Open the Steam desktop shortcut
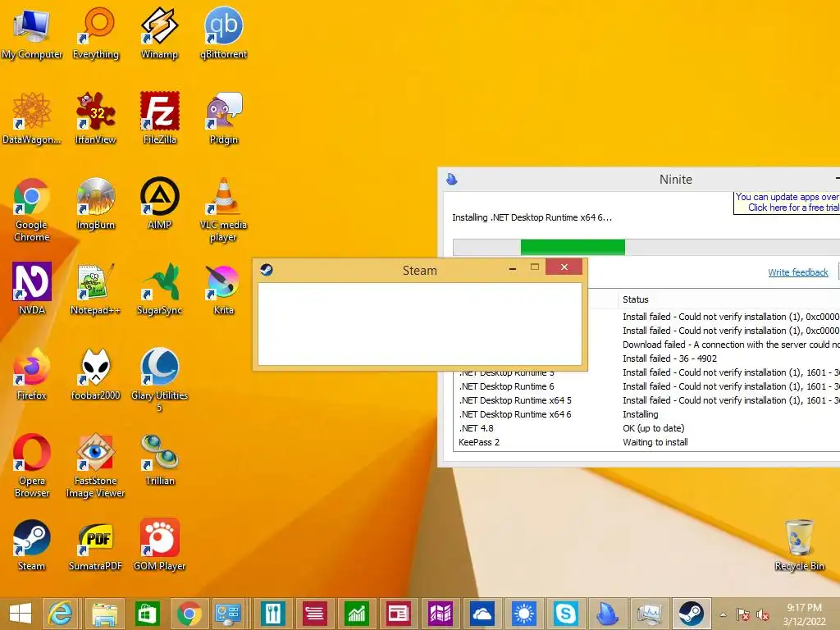 point(32,545)
